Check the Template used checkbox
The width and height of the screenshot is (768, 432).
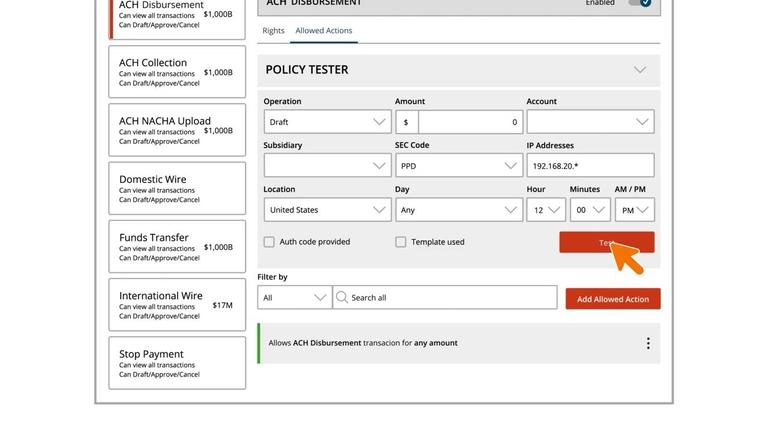tap(401, 242)
